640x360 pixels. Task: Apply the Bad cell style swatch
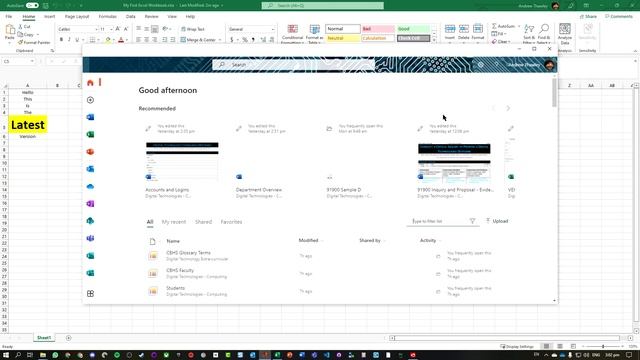point(378,29)
